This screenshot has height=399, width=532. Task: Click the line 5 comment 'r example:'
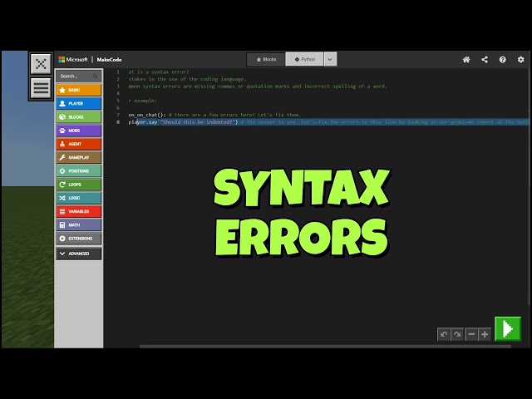click(142, 101)
